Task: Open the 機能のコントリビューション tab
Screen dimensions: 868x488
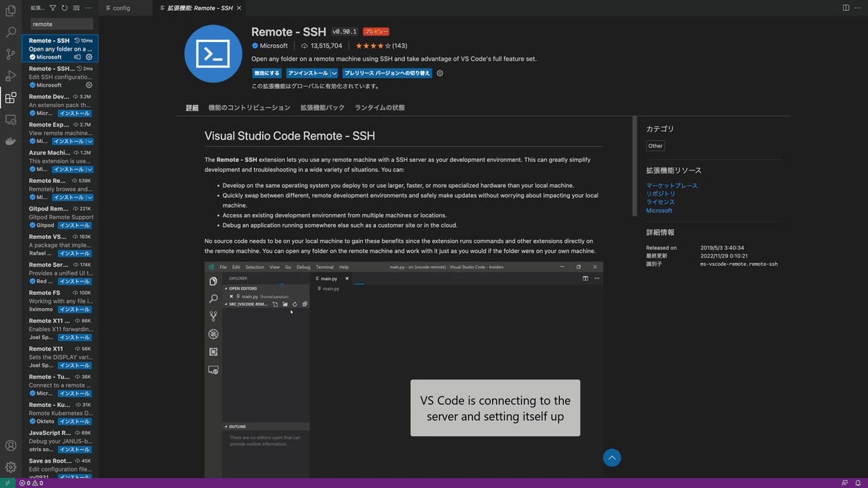Action: click(249, 108)
